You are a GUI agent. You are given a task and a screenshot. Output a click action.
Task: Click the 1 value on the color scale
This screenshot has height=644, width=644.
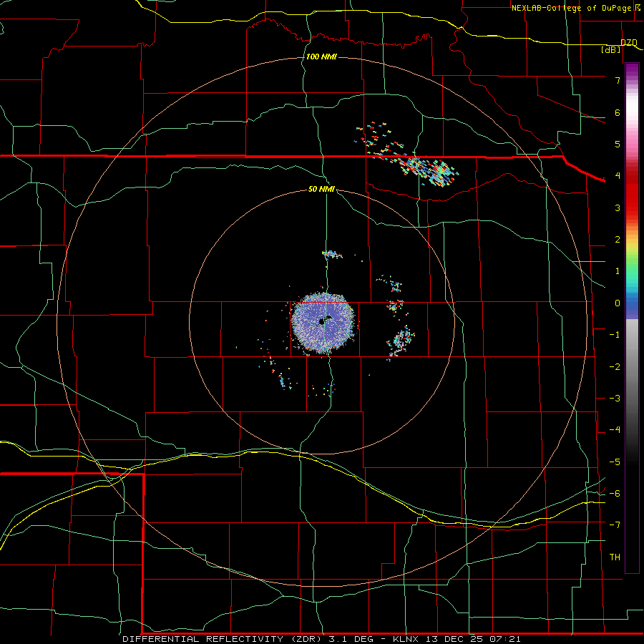click(x=618, y=271)
